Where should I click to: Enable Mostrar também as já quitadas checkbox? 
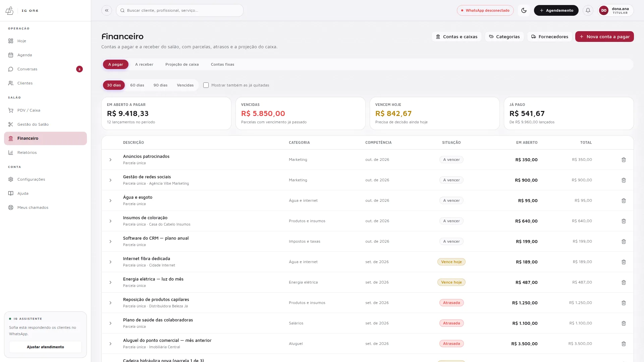click(x=206, y=85)
